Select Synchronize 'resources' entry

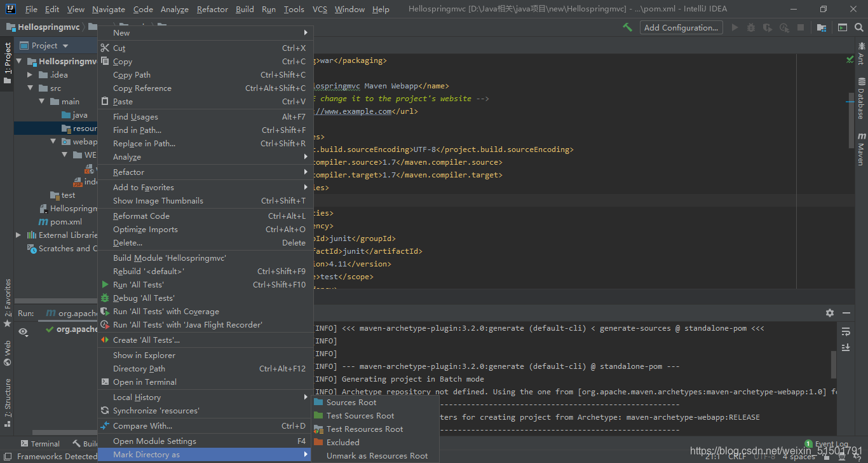(x=205, y=410)
